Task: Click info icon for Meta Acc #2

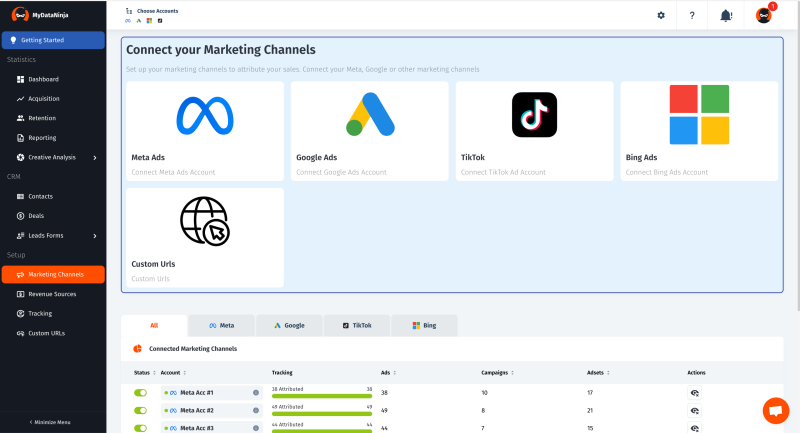Action: (x=256, y=411)
